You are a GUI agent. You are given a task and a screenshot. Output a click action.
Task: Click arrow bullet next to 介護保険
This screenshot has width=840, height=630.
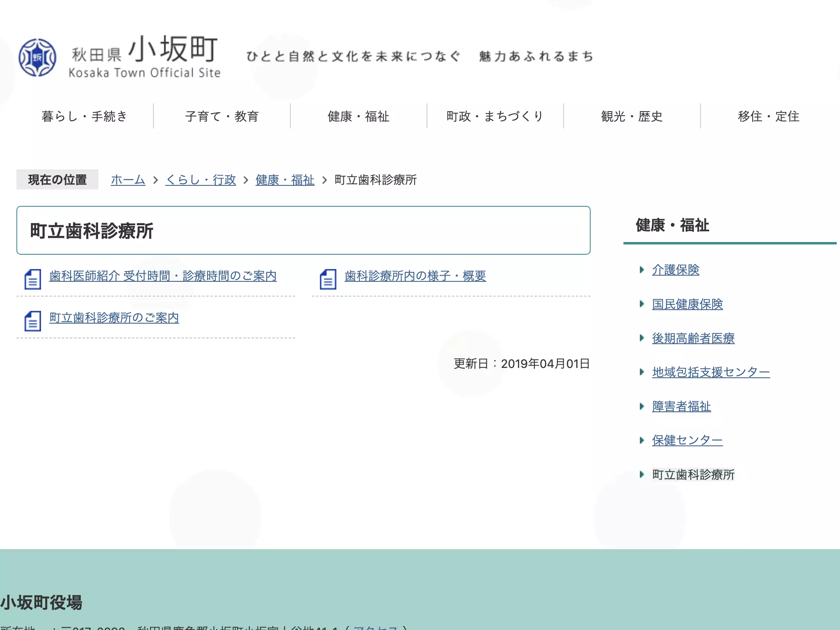(642, 269)
